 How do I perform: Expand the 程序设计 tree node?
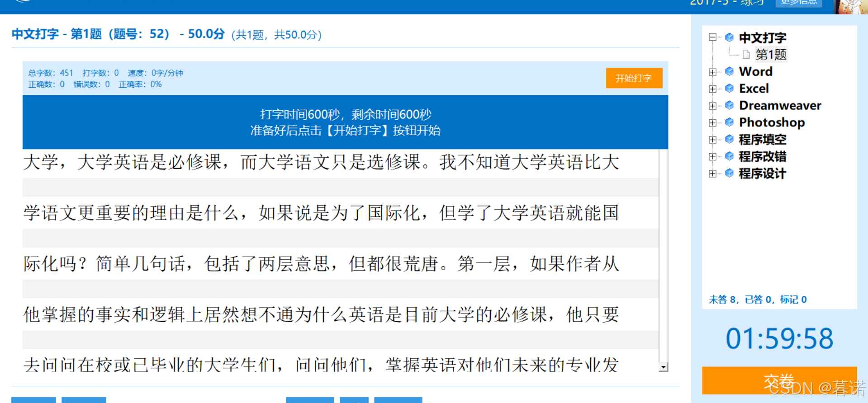(713, 173)
